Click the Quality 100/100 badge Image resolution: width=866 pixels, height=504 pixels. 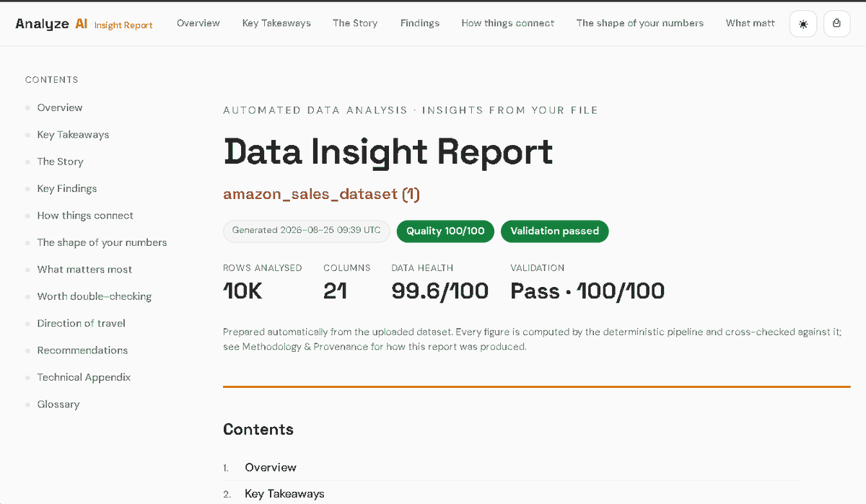[445, 231]
